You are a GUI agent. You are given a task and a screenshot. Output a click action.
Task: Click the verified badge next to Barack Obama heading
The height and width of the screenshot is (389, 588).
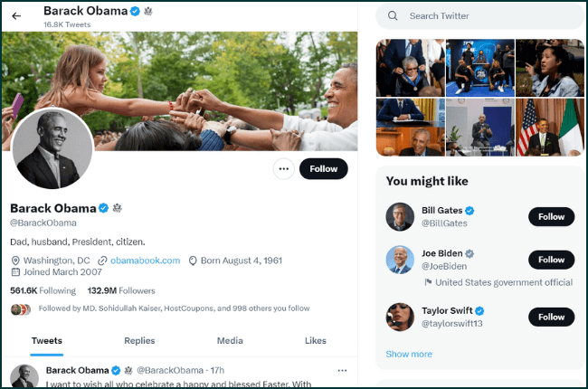tap(104, 208)
